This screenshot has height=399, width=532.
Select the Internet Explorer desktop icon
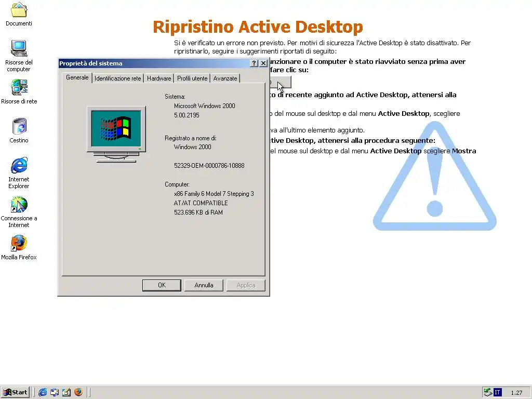[19, 165]
